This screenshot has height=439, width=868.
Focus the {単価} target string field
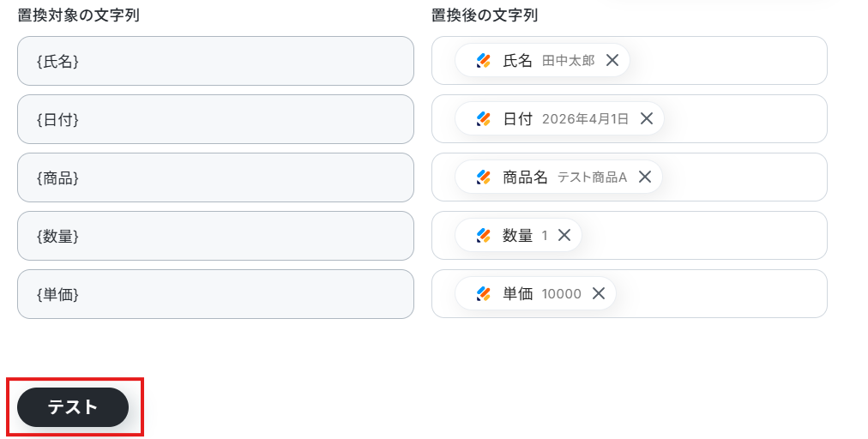click(215, 294)
